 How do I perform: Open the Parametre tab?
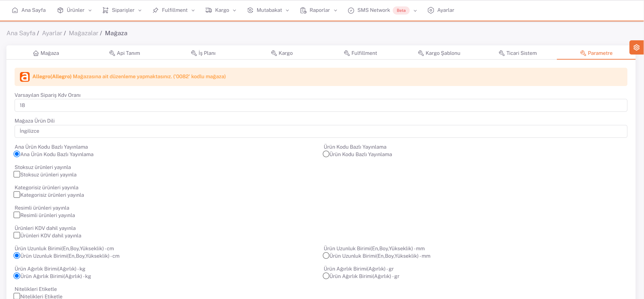[596, 53]
